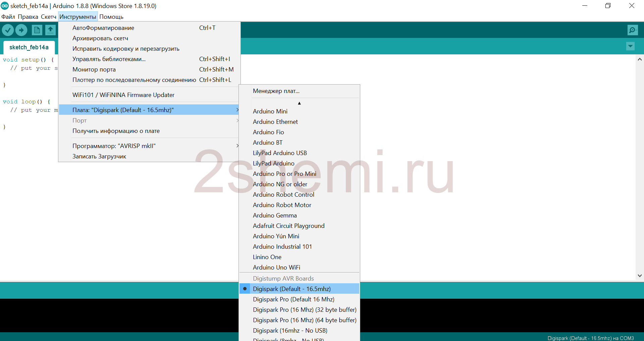Choose АвтоФорматирование menu entry
The image size is (644, 341).
[149, 28]
